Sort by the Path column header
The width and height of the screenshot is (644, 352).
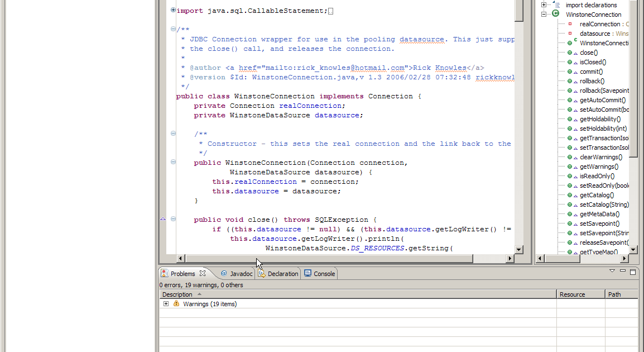tap(622, 294)
